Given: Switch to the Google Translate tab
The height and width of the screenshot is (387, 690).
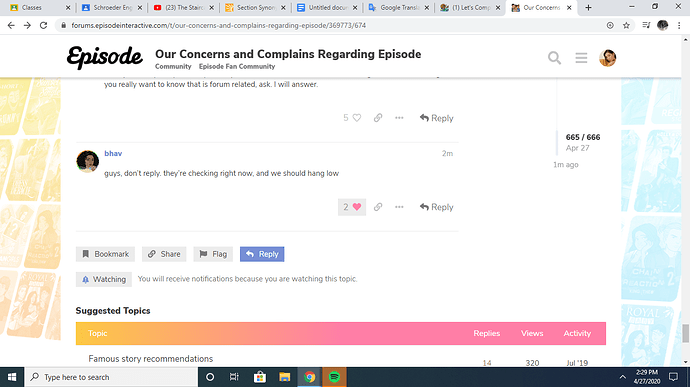Looking at the screenshot, I should pos(400,7).
